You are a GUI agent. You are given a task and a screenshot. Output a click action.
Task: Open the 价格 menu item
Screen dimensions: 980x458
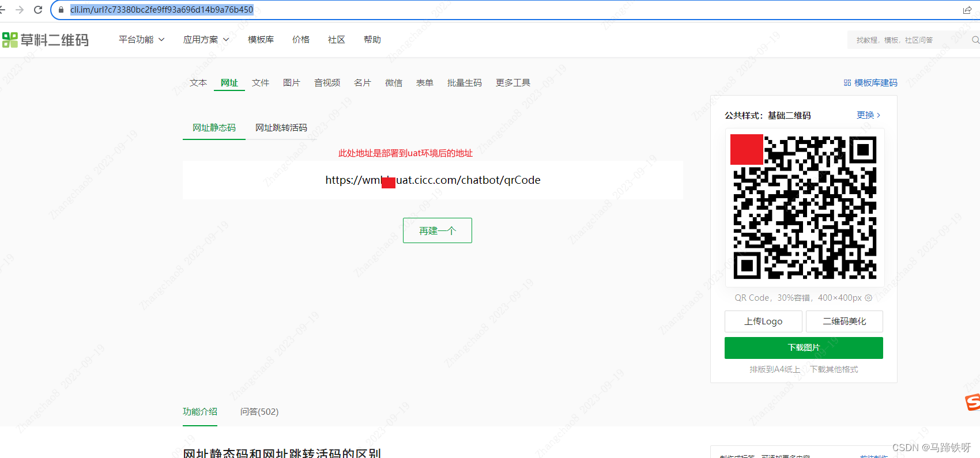tap(301, 40)
